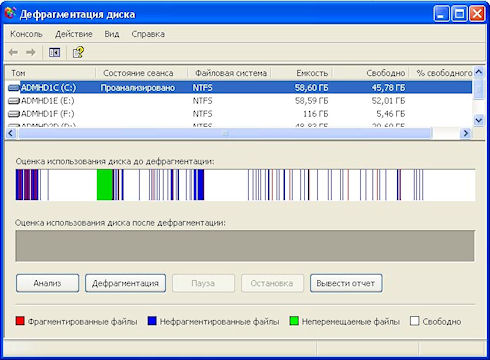The image size is (490, 360).
Task: Click the white Свободно legend swatch
Action: 414,321
